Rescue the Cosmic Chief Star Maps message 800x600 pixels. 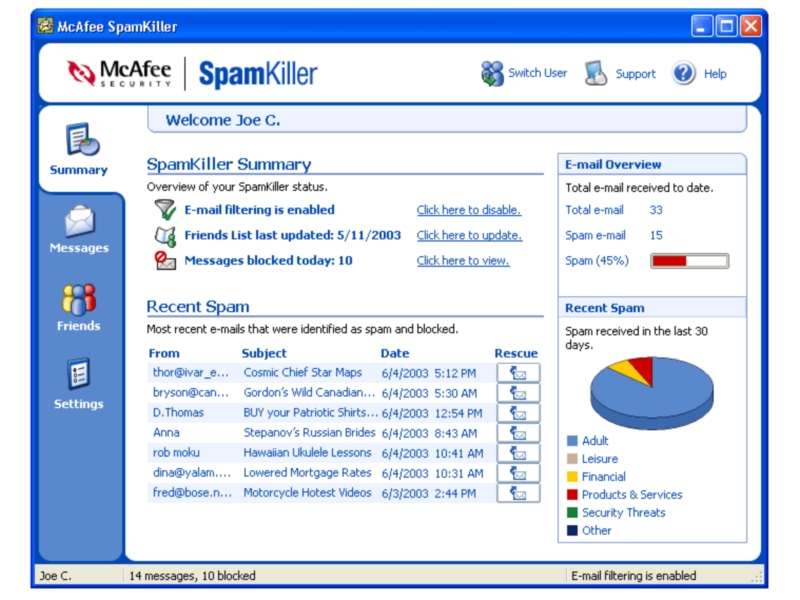click(518, 373)
